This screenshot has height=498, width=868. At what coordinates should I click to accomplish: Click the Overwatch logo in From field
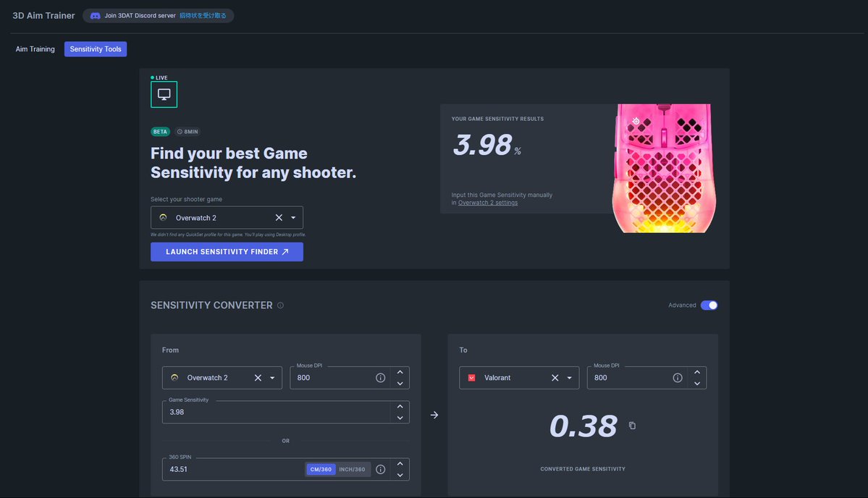click(x=174, y=378)
